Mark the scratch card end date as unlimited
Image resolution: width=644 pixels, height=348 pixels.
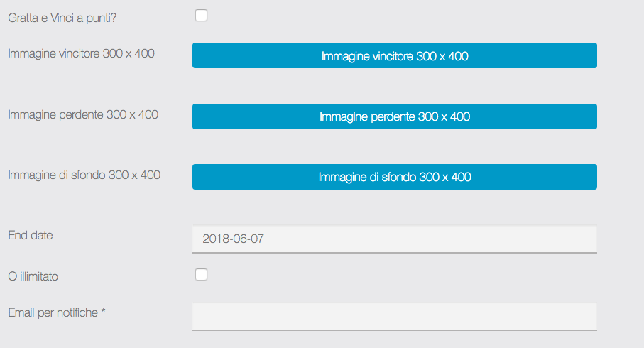point(202,275)
